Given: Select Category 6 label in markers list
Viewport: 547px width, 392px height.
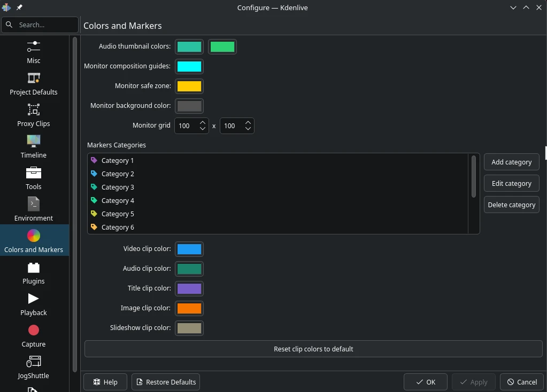Looking at the screenshot, I should (118, 227).
